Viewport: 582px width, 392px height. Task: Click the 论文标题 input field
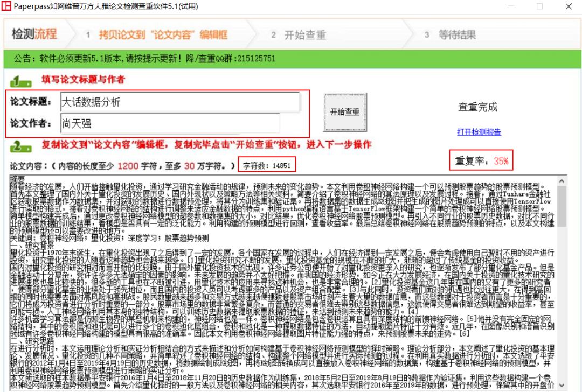coord(178,102)
